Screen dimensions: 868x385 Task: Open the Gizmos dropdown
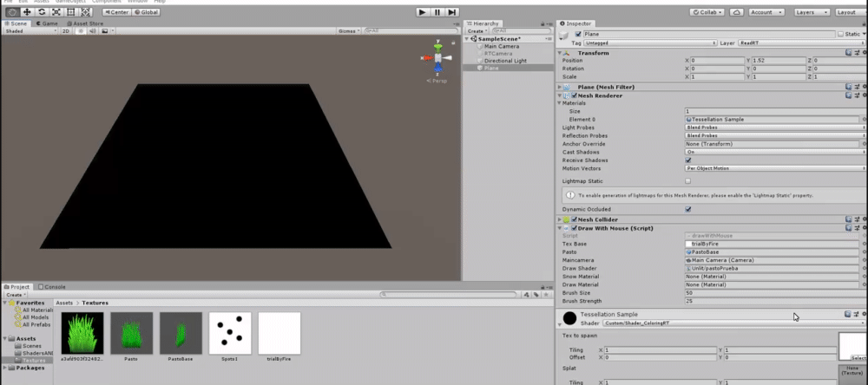(x=349, y=31)
